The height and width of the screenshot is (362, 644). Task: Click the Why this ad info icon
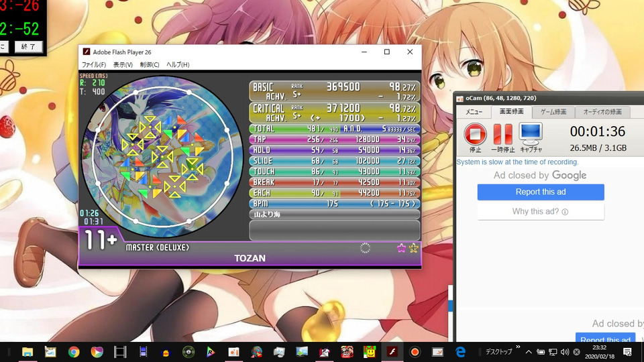coord(565,212)
